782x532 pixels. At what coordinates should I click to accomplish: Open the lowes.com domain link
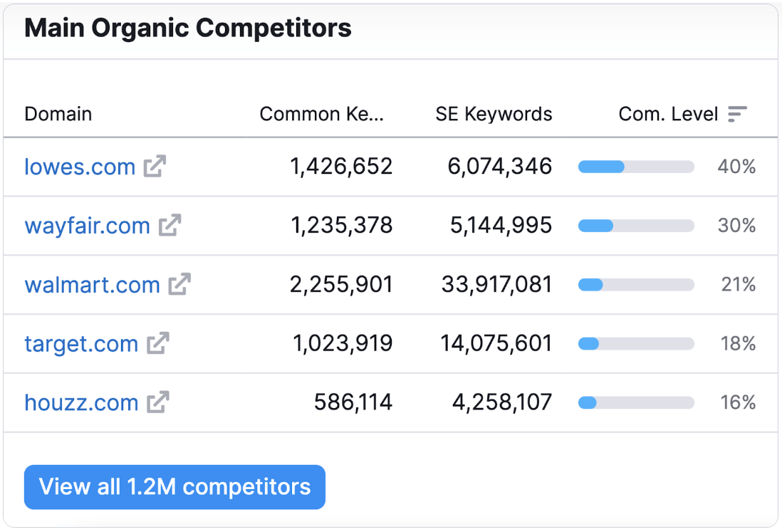(x=79, y=167)
